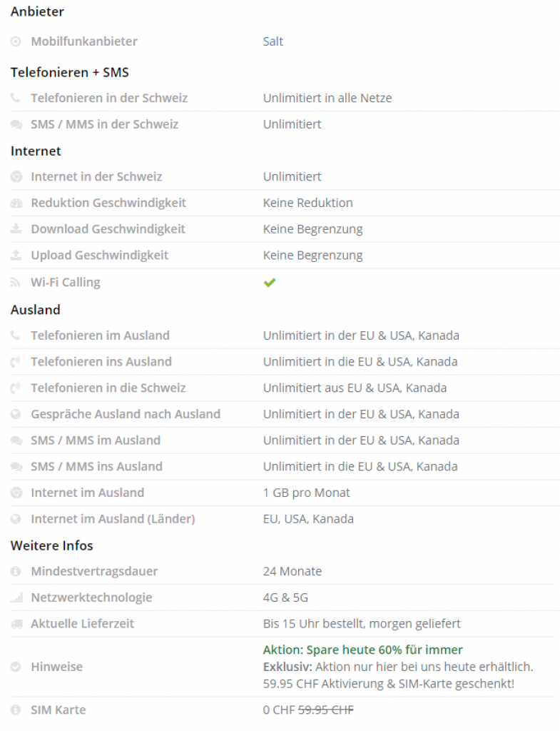Screen dimensions: 560x731
Task: Click the crossed-out 59.95 CHF price
Action: pyautogui.click(x=325, y=710)
